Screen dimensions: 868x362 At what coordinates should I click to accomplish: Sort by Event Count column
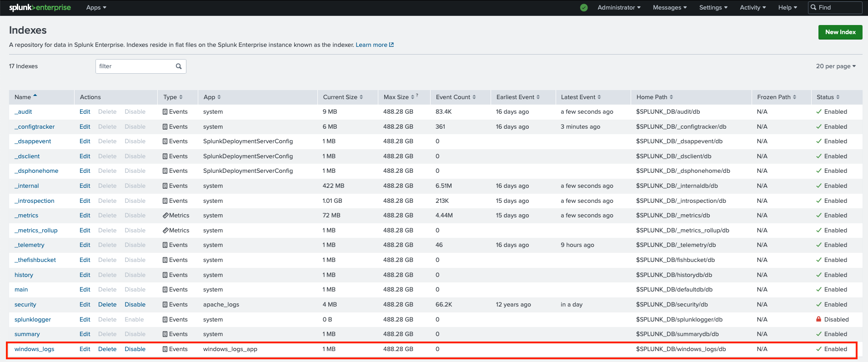[x=456, y=97]
